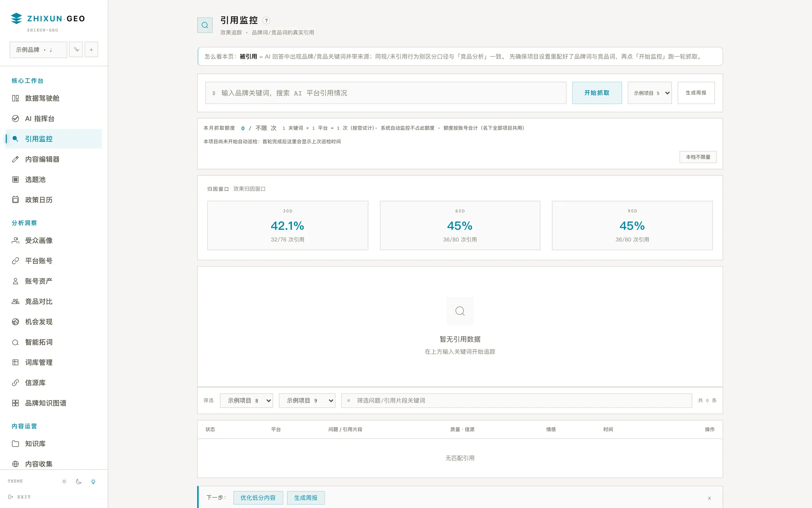
Task: Open 平台账号 link icon
Action: pyautogui.click(x=15, y=261)
